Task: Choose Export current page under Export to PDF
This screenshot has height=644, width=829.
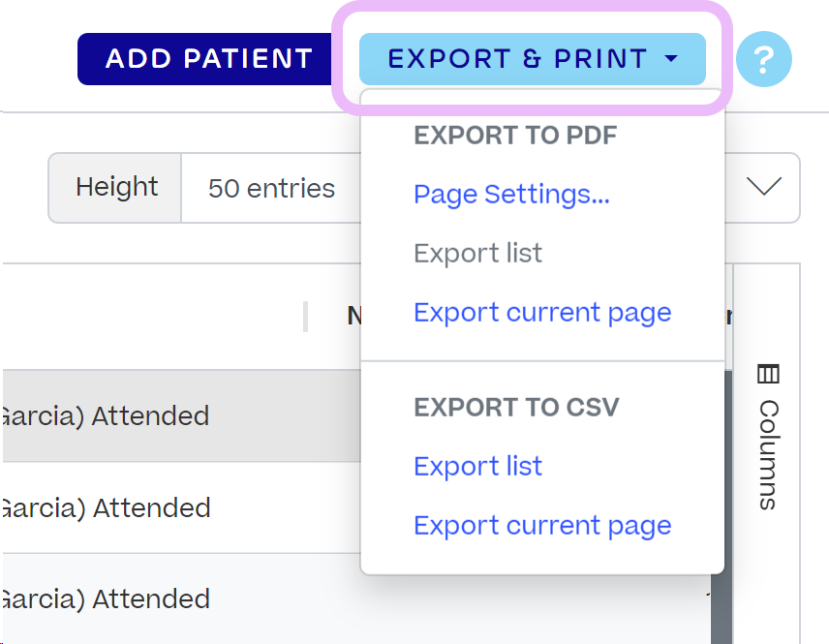Action: tap(541, 313)
